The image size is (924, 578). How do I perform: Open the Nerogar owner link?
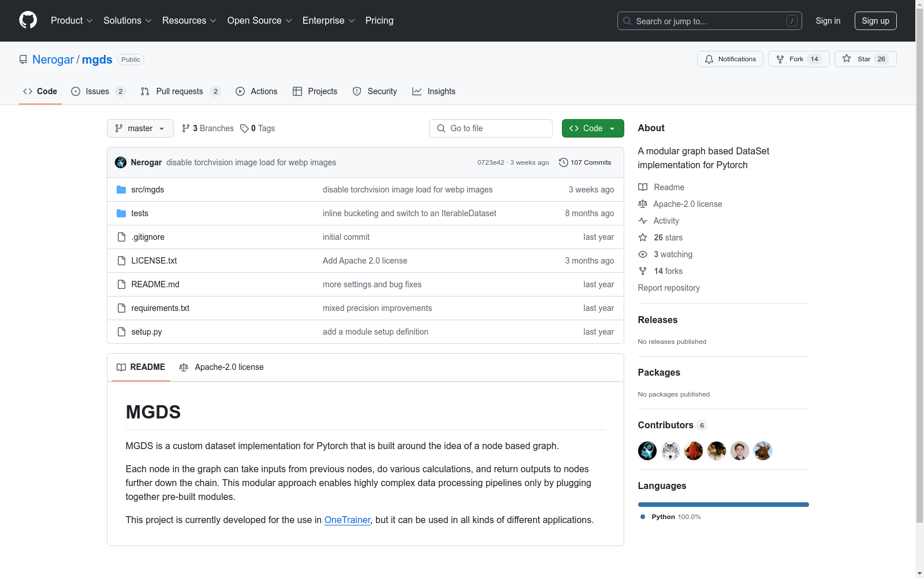click(53, 60)
